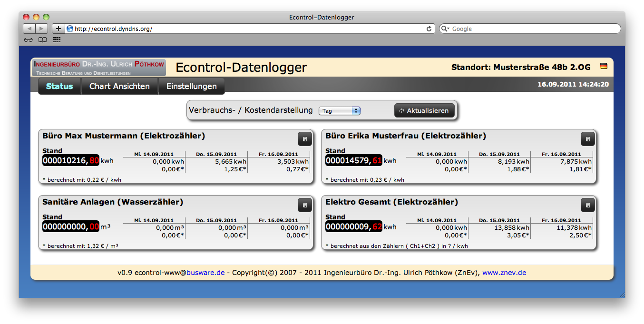The image size is (644, 324).
Task: Click save icon in Büro Erika Musterfrau panel
Action: [x=588, y=139]
